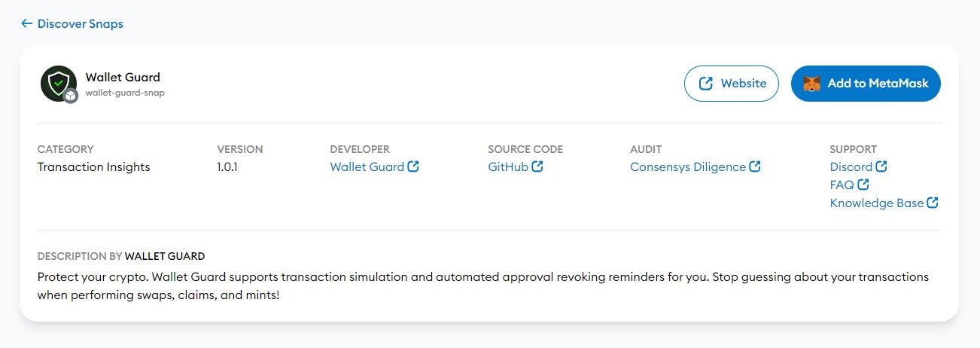Click external link icon next to Discord
The width and height of the screenshot is (980, 348).
pyautogui.click(x=881, y=166)
